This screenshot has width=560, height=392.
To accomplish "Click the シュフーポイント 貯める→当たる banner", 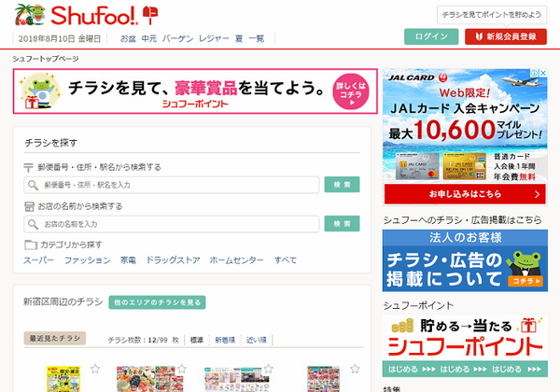I will point(465,346).
